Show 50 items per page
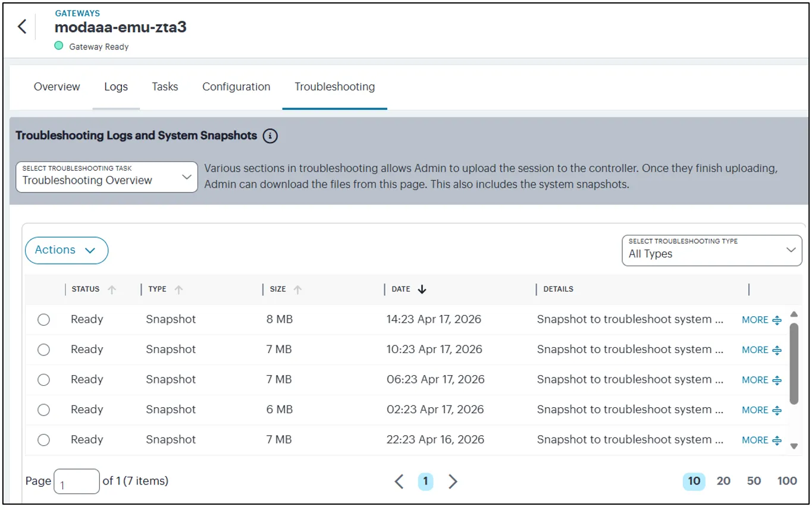 point(754,481)
